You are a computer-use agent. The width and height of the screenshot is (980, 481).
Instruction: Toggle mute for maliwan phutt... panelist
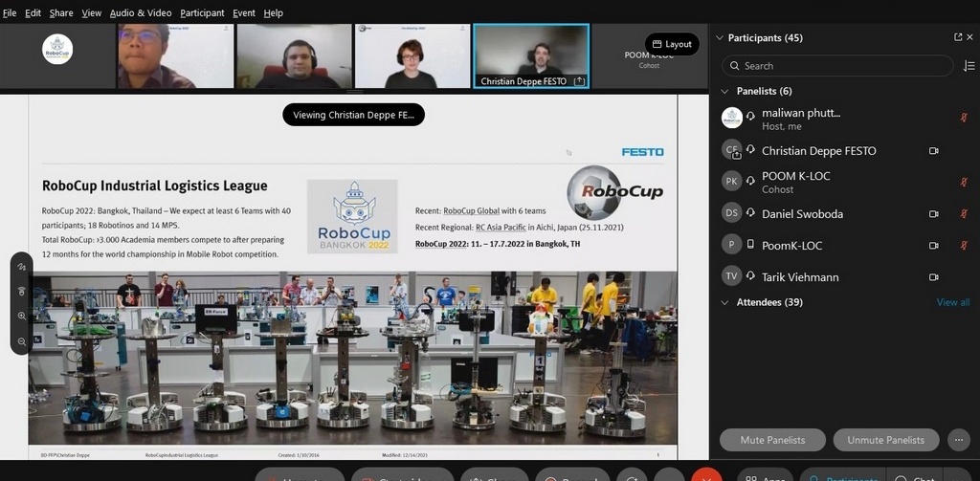[964, 118]
